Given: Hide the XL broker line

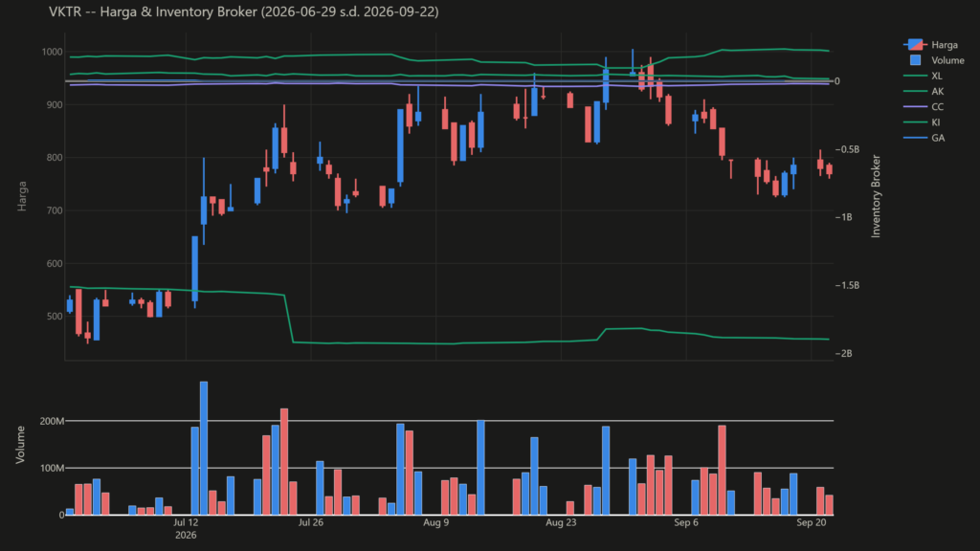Looking at the screenshot, I should click(924, 77).
